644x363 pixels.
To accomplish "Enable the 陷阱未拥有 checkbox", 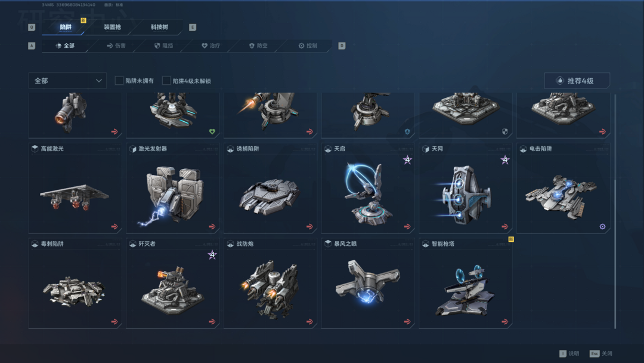I will pyautogui.click(x=119, y=81).
